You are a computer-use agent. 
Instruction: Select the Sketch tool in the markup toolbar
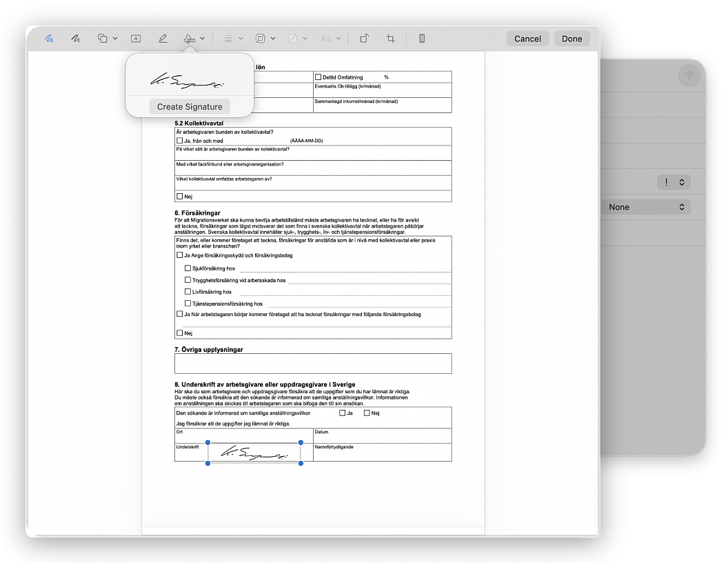pyautogui.click(x=49, y=39)
